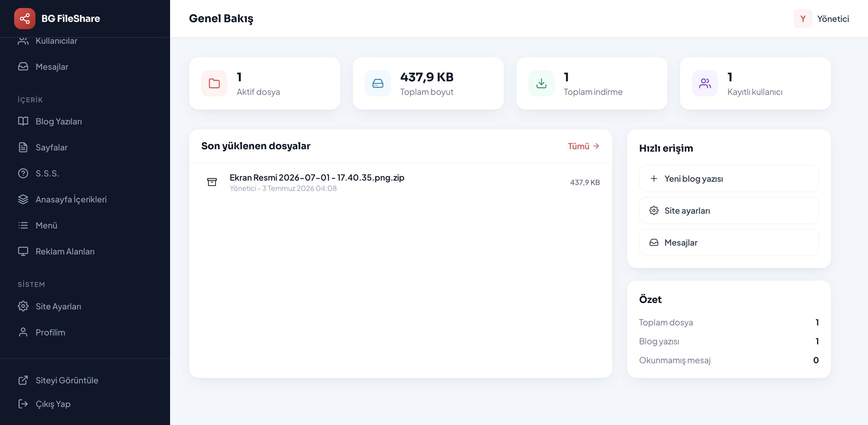Open Anasayfa İçerikleri layers icon
868x425 pixels.
click(x=23, y=199)
